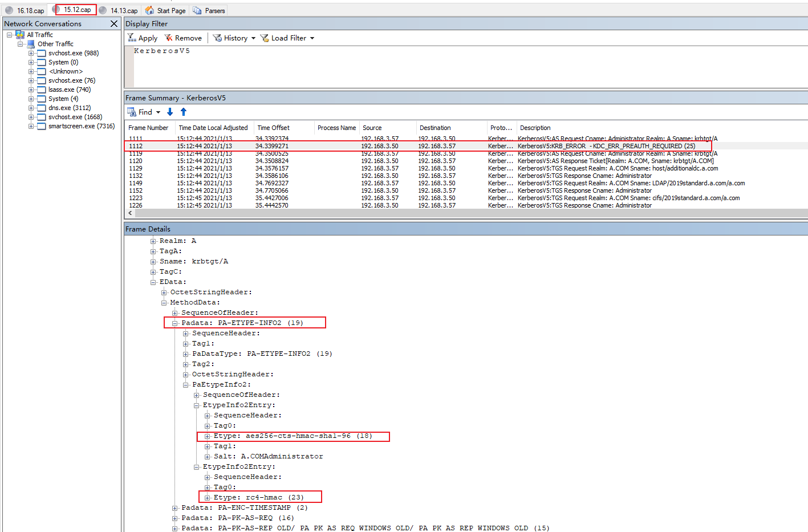Click the Load Filter folder icon
Viewport: 808px width, 532px height.
(265, 38)
